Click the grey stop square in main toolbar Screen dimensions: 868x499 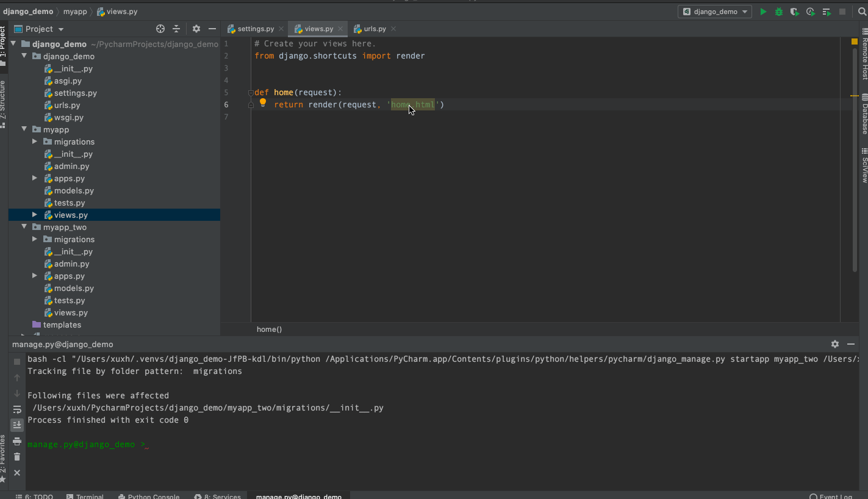(x=842, y=12)
